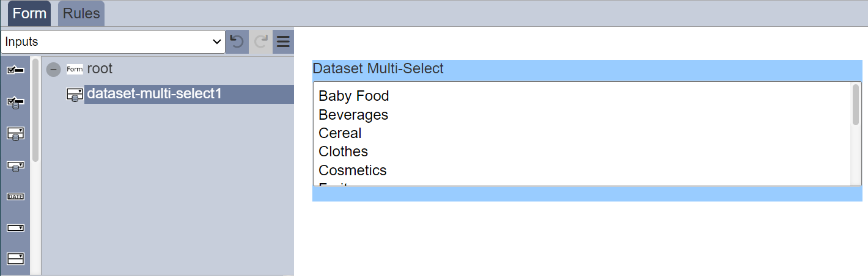The height and width of the screenshot is (276, 868).
Task: Open the hamburger menu button
Action: click(x=283, y=42)
